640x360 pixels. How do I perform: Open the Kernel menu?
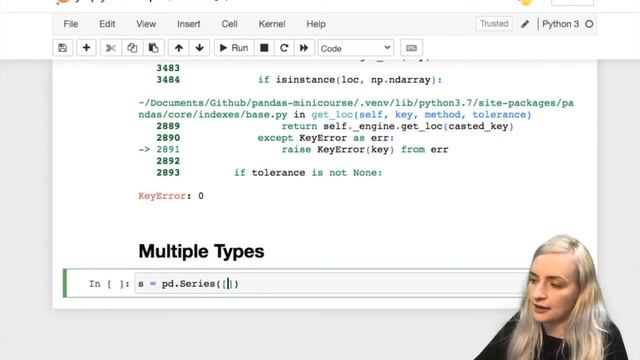point(272,24)
